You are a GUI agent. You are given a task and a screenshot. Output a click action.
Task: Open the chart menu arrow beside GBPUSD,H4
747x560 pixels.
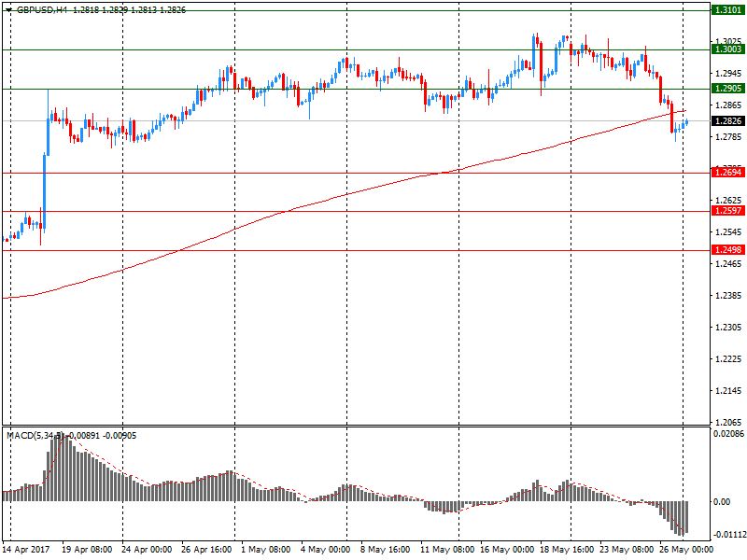[x=8, y=10]
